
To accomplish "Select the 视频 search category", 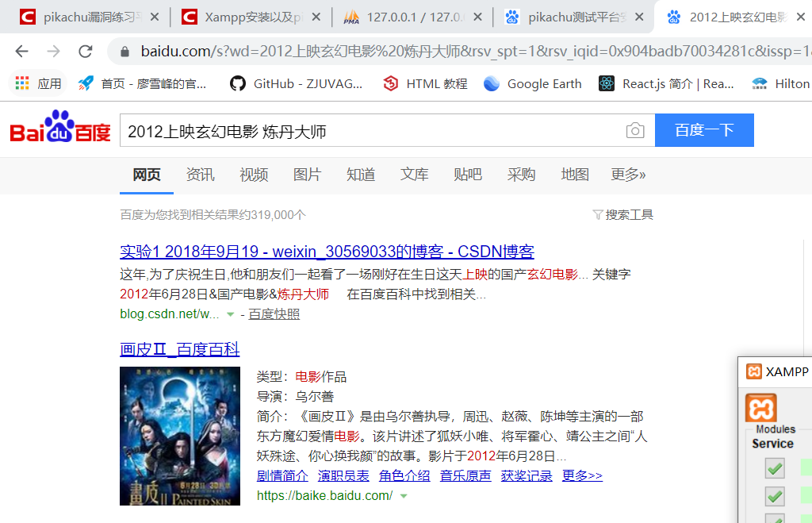I will point(254,175).
